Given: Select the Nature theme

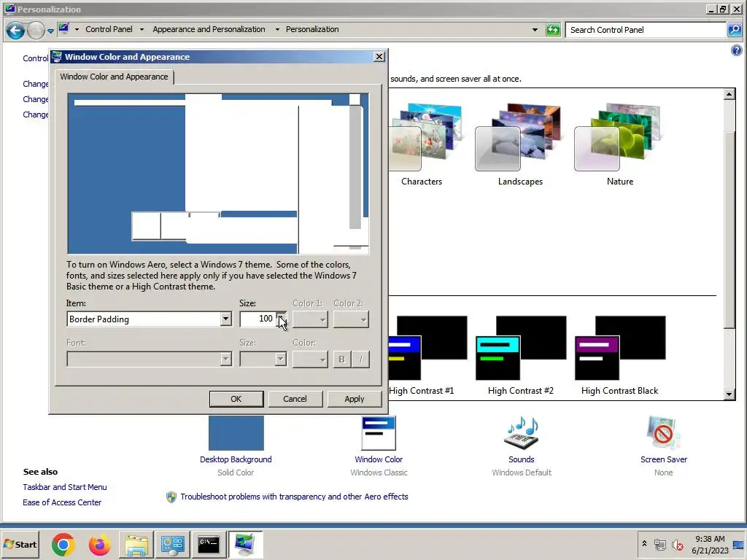Looking at the screenshot, I should point(619,145).
